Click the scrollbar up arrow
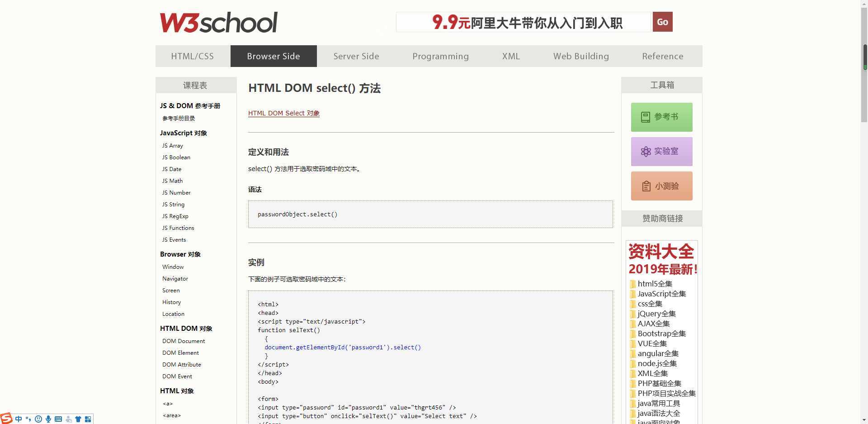Screen dimensions: 868x424 (x=865, y=3)
